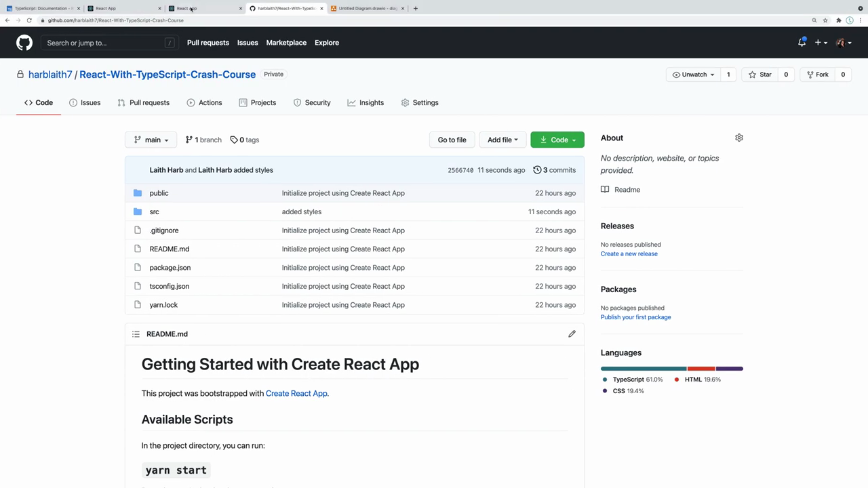868x488 pixels.
Task: Click the TypeScript segment of language bar
Action: [x=644, y=369]
